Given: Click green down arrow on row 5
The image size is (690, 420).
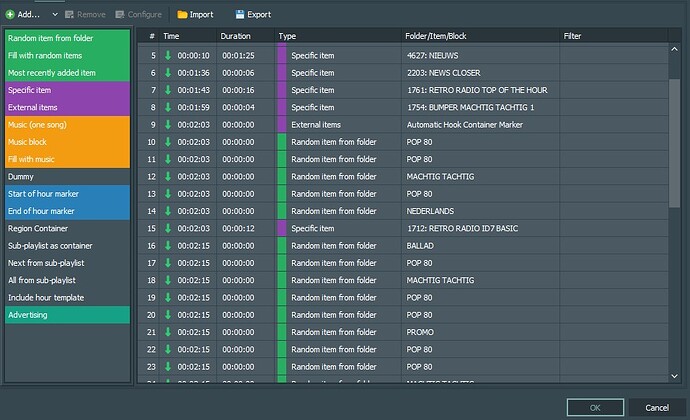Looking at the screenshot, I should 168,55.
